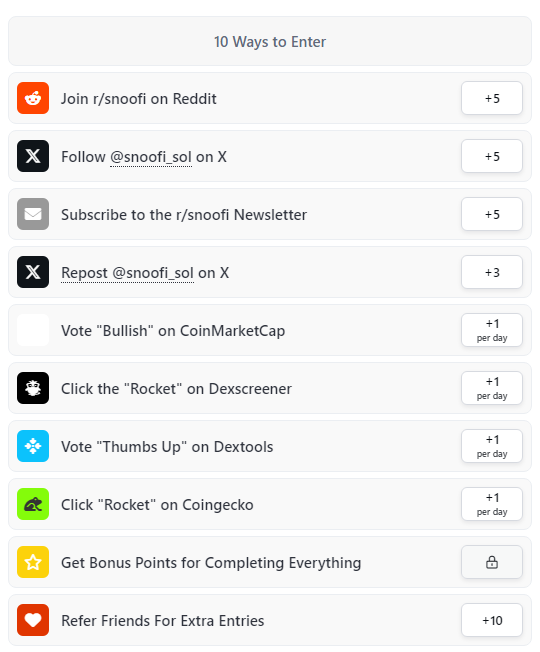Click the orange Reddit icon
Viewport: 540px width, 652px height.
(33, 98)
